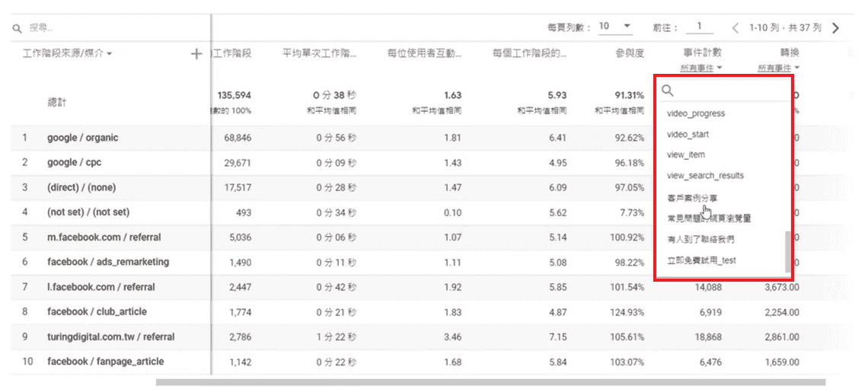This screenshot has height=392, width=868.
Task: Click the conversions cell 3,673.00
Action: (782, 287)
